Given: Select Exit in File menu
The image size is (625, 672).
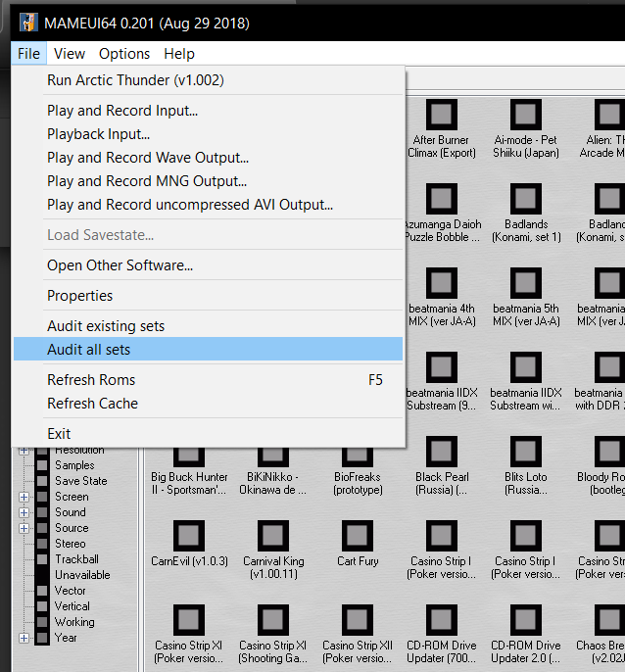Looking at the screenshot, I should tap(209, 434).
